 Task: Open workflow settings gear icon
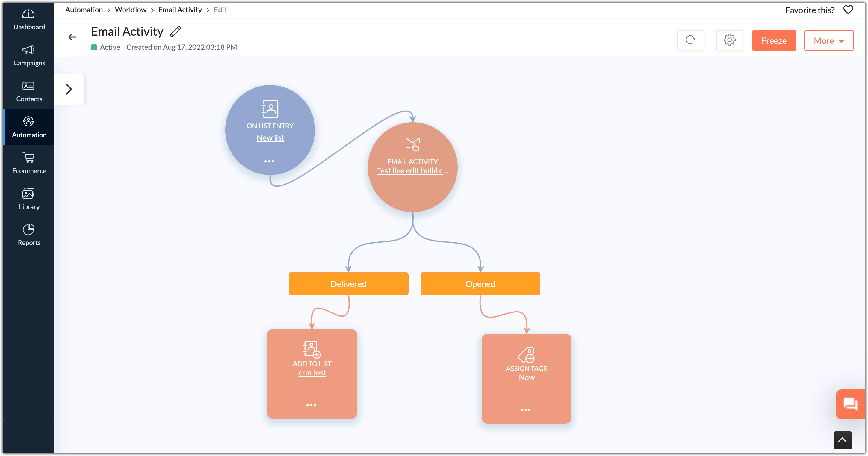[729, 40]
